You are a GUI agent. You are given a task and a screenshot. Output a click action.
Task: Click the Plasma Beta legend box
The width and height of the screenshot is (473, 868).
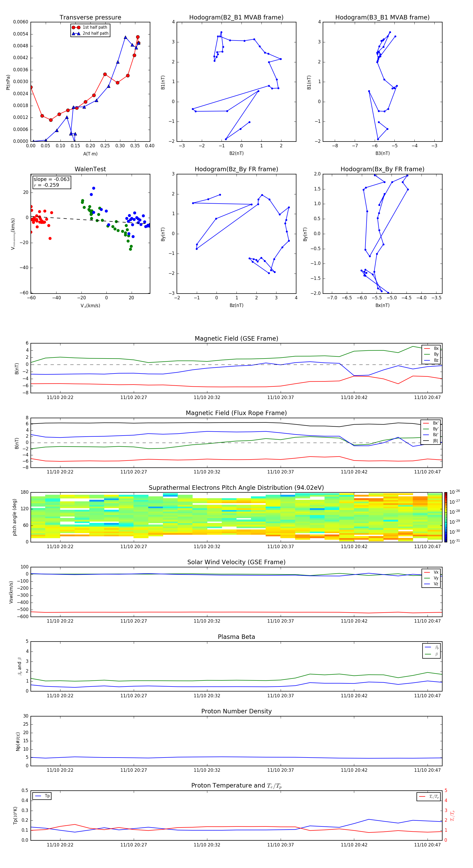point(431,651)
